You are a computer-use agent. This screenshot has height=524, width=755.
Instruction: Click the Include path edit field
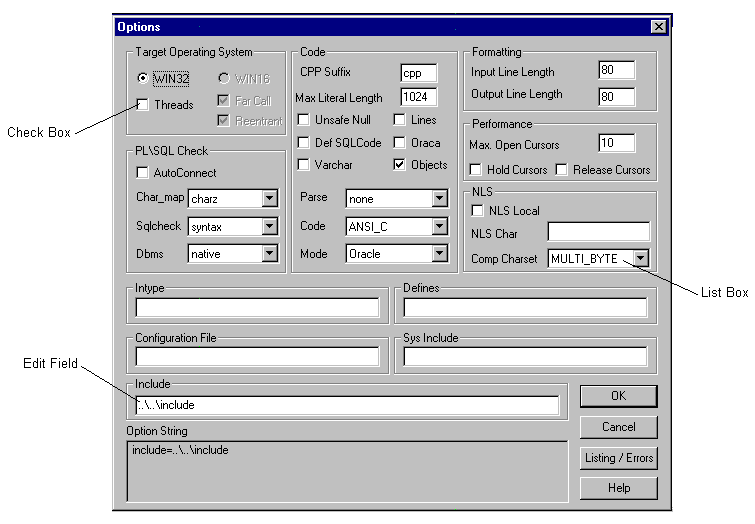(x=346, y=405)
